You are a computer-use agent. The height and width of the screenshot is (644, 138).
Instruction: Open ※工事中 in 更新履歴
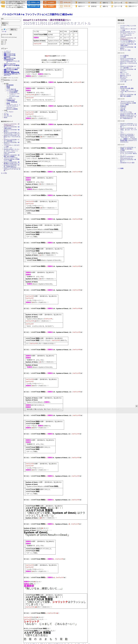point(123,150)
